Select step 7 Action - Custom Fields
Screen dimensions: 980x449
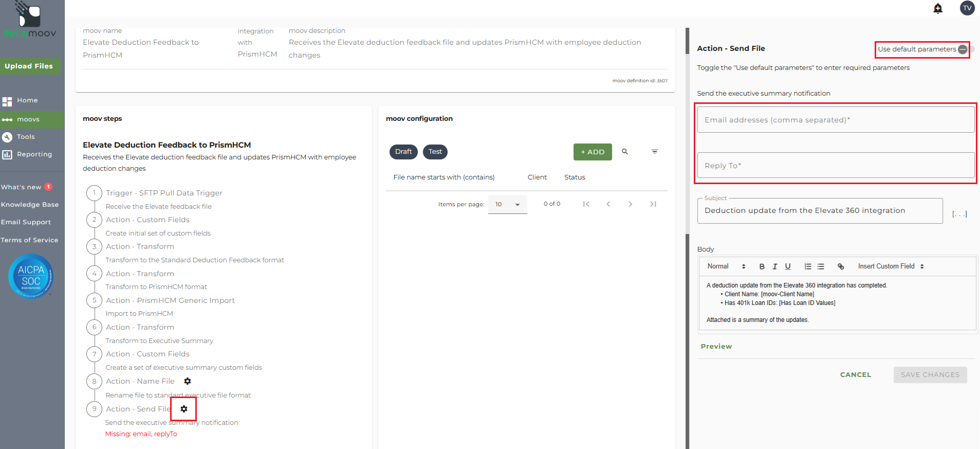(147, 354)
